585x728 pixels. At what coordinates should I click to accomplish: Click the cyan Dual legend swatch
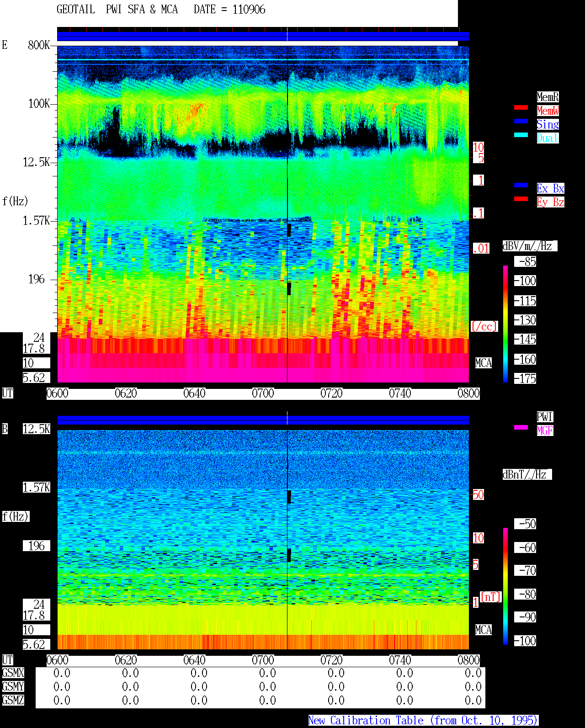[521, 135]
